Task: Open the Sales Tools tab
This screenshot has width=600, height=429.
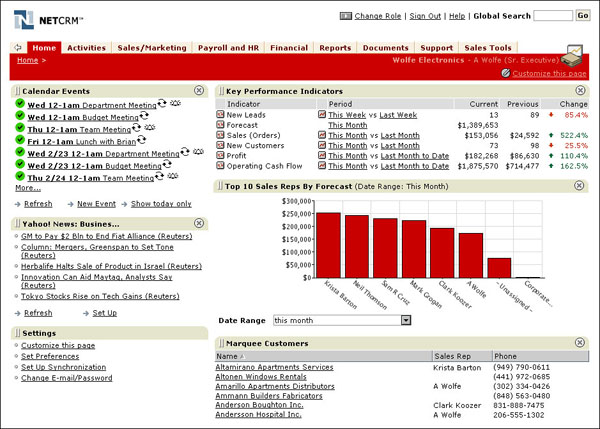Action: [x=488, y=48]
